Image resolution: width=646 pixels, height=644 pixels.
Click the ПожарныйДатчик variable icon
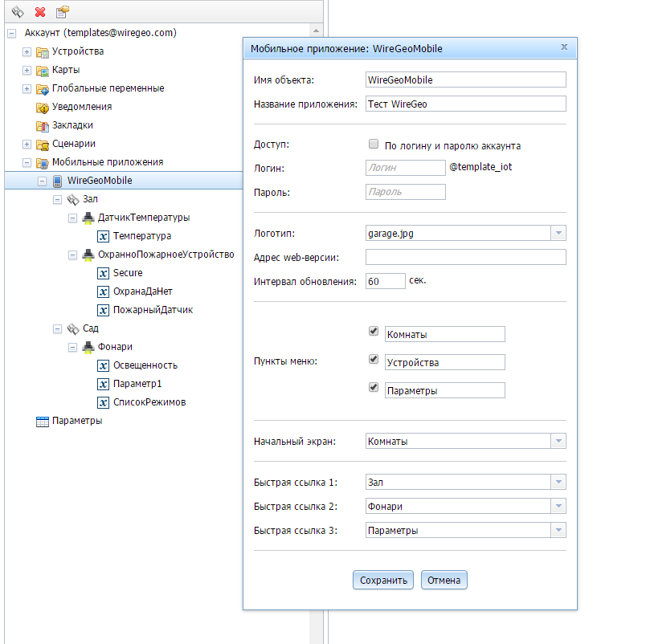103,311
